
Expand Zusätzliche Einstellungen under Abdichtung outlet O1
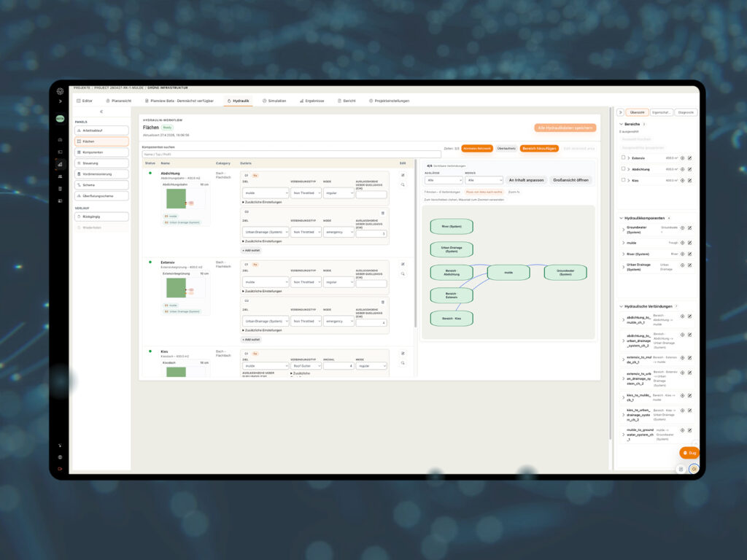(x=263, y=202)
